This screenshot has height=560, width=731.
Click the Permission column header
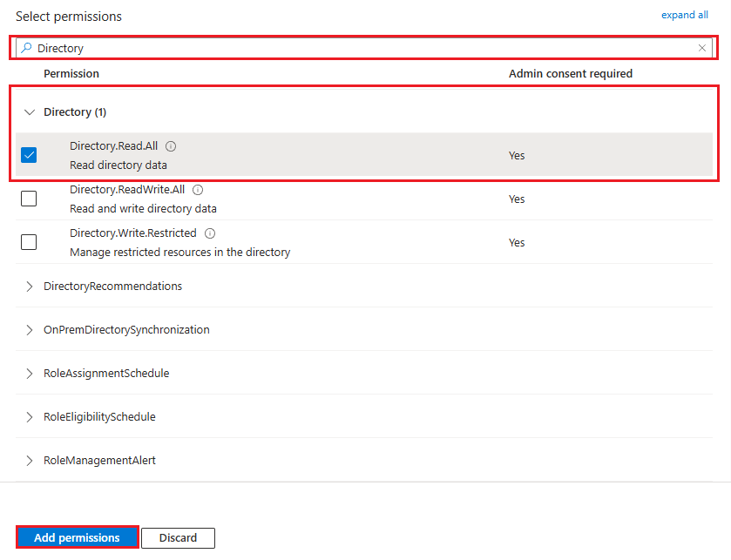[x=71, y=74]
